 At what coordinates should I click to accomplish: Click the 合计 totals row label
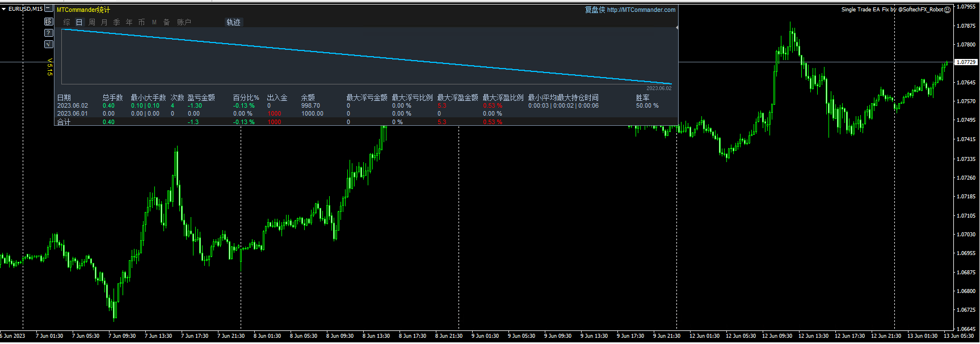[64, 122]
